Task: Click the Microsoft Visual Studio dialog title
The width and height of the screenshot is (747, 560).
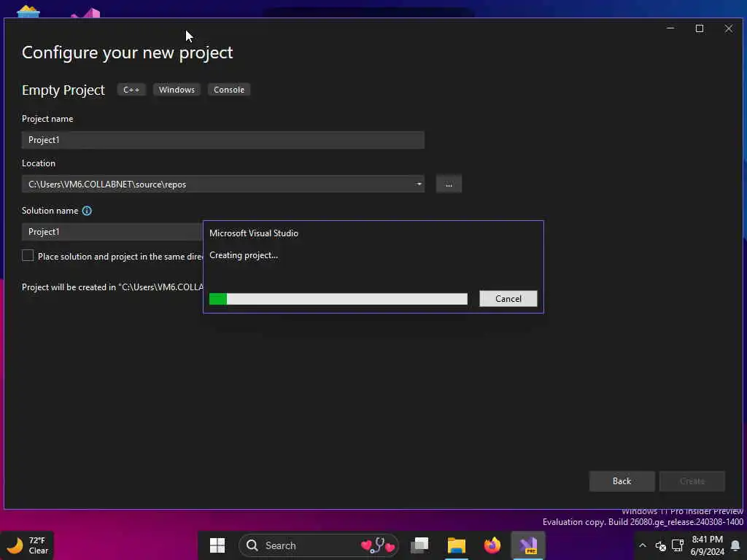Action: (254, 233)
